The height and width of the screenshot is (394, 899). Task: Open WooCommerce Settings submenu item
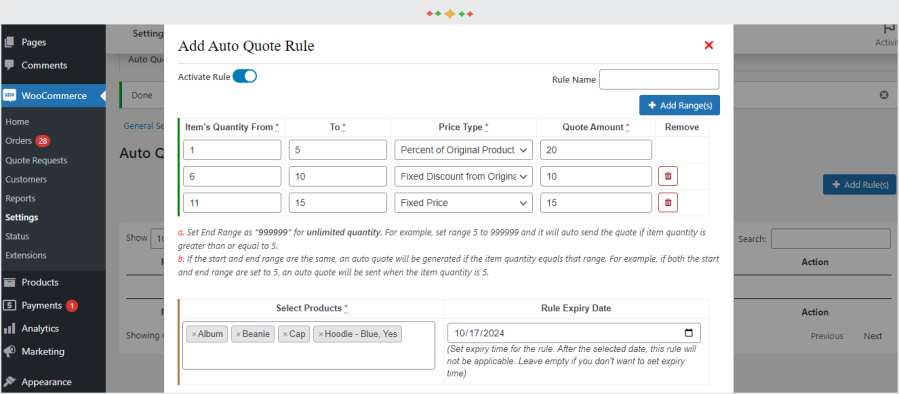pyautogui.click(x=22, y=217)
